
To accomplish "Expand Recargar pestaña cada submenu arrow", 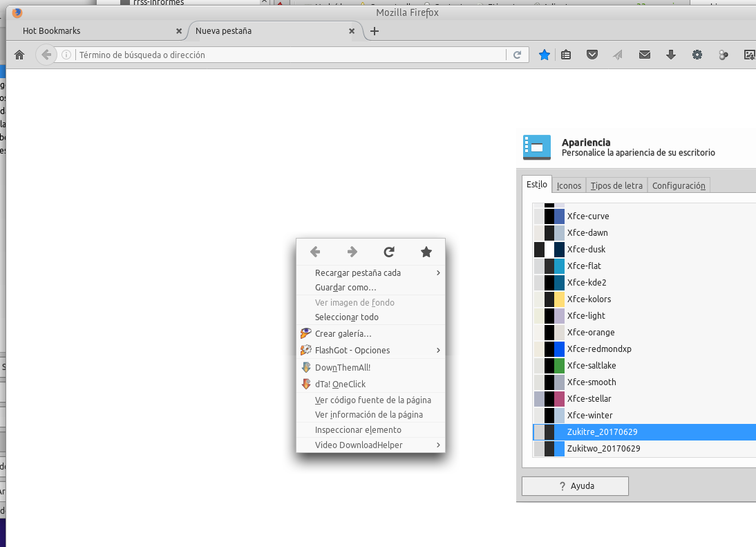I will pyautogui.click(x=438, y=272).
